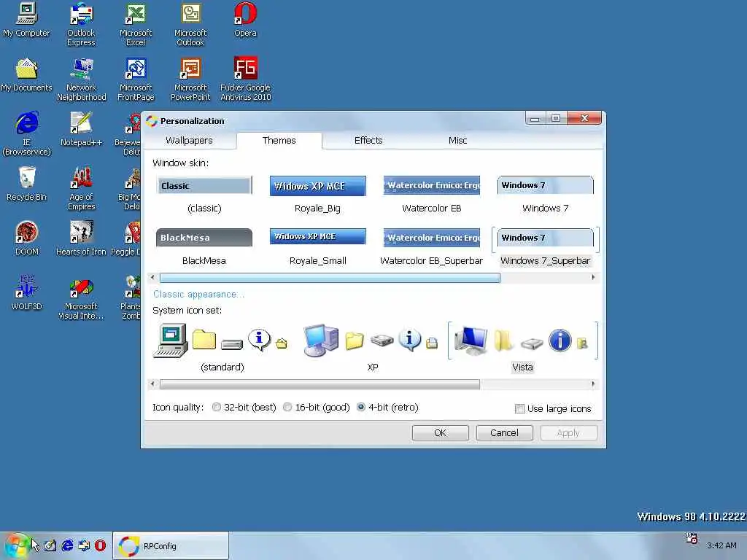Open the Recycle Bin
This screenshot has height=560, width=747.
coord(26,184)
